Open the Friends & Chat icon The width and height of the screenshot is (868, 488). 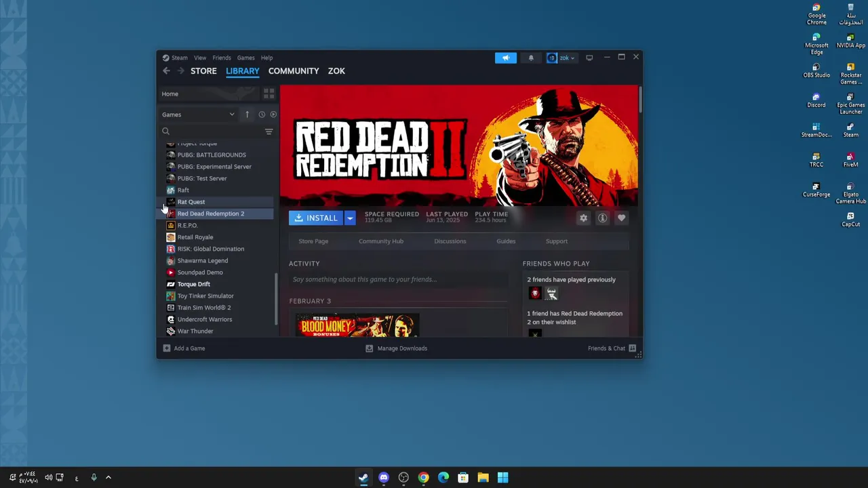[x=632, y=348]
